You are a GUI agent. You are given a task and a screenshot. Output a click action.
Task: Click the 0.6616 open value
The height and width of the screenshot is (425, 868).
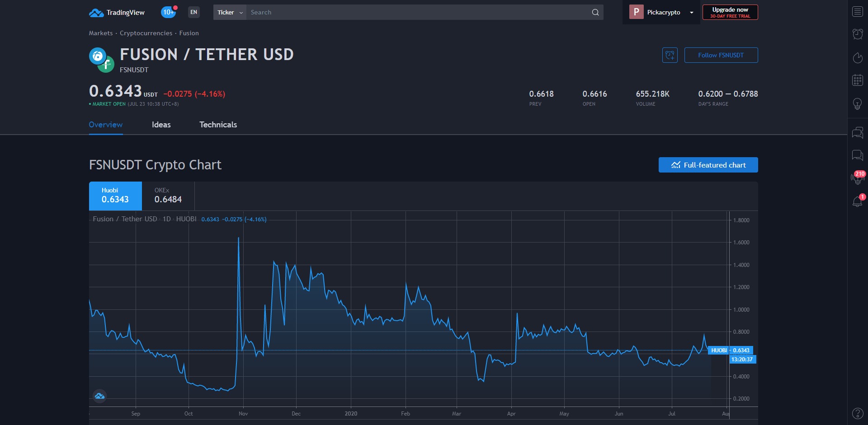tap(594, 94)
